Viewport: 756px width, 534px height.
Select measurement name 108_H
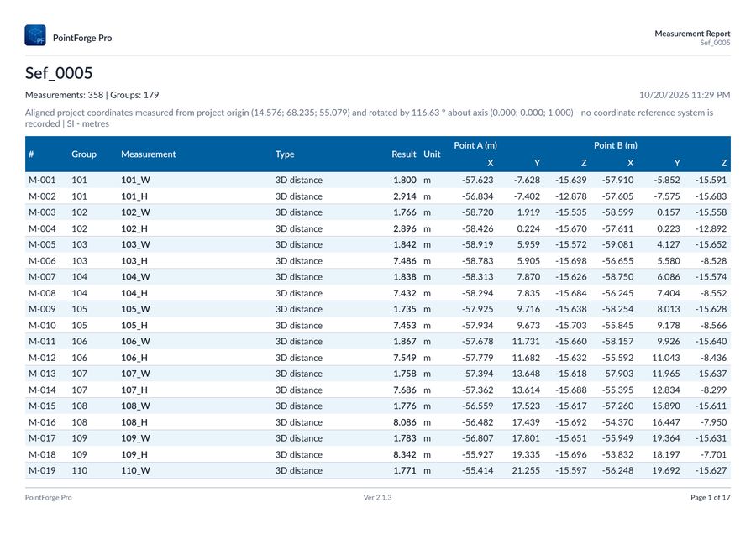coord(134,422)
